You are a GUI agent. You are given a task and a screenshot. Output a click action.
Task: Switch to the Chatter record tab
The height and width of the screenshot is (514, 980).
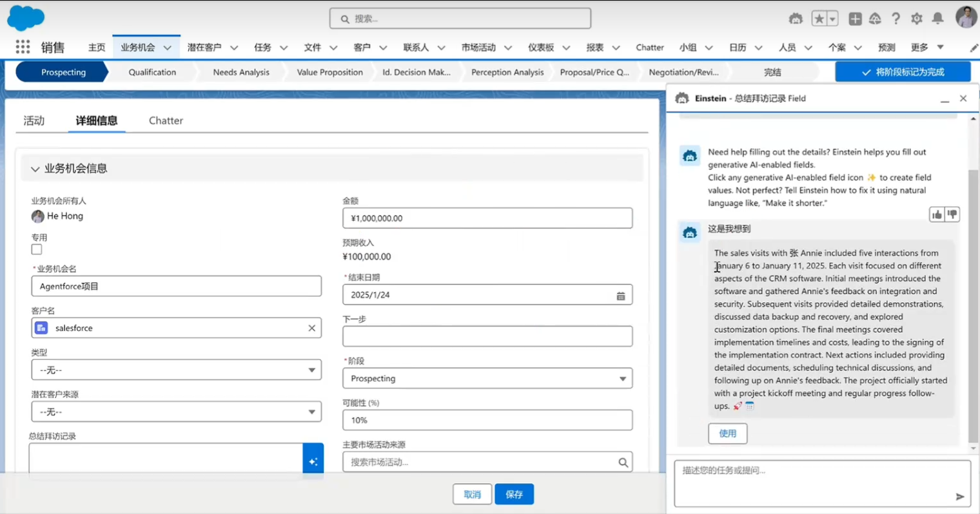point(166,120)
